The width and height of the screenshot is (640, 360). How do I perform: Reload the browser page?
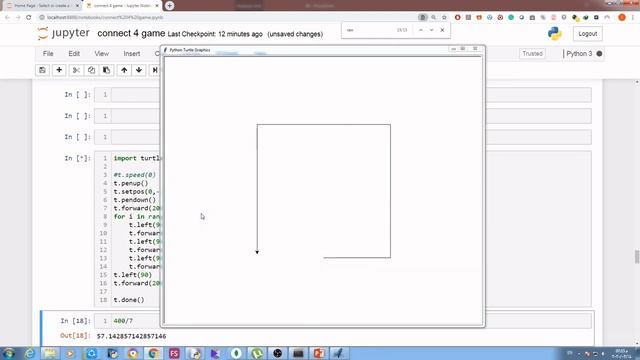click(29, 17)
